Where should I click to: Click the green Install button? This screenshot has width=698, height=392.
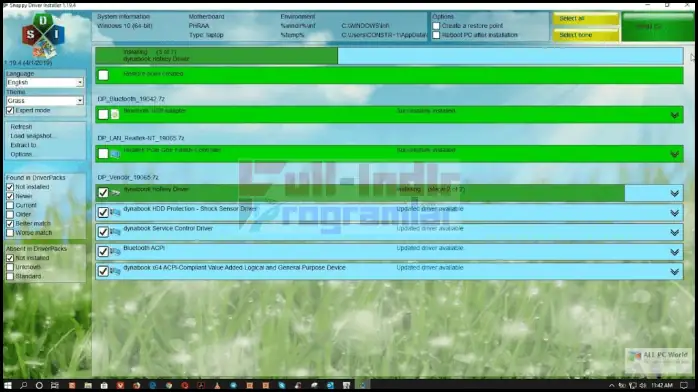pyautogui.click(x=658, y=27)
